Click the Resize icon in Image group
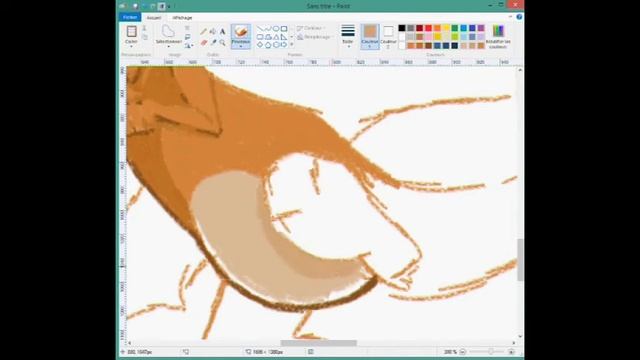 187,37
